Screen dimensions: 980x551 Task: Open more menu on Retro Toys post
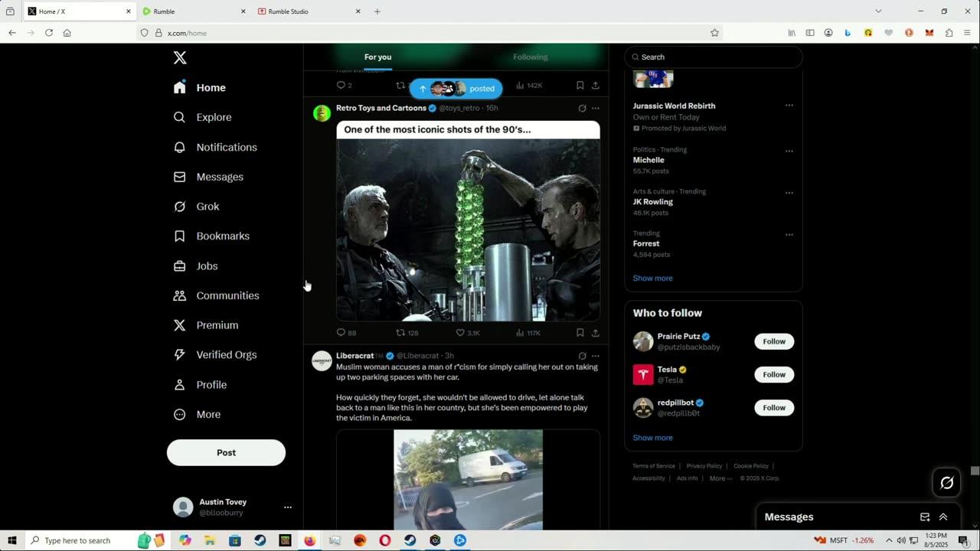coord(596,109)
